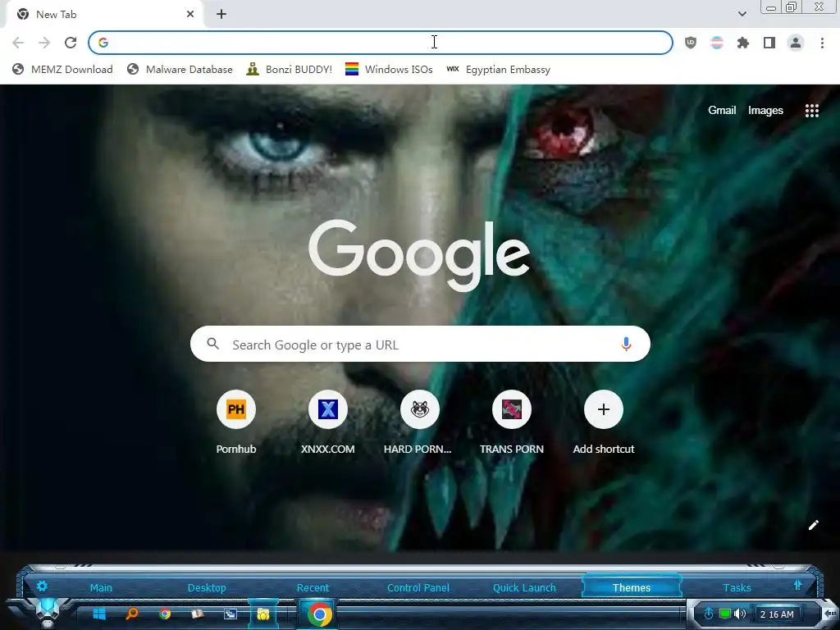Launch the small Chrome taskbar shortcut
The height and width of the screenshot is (630, 840).
[165, 614]
